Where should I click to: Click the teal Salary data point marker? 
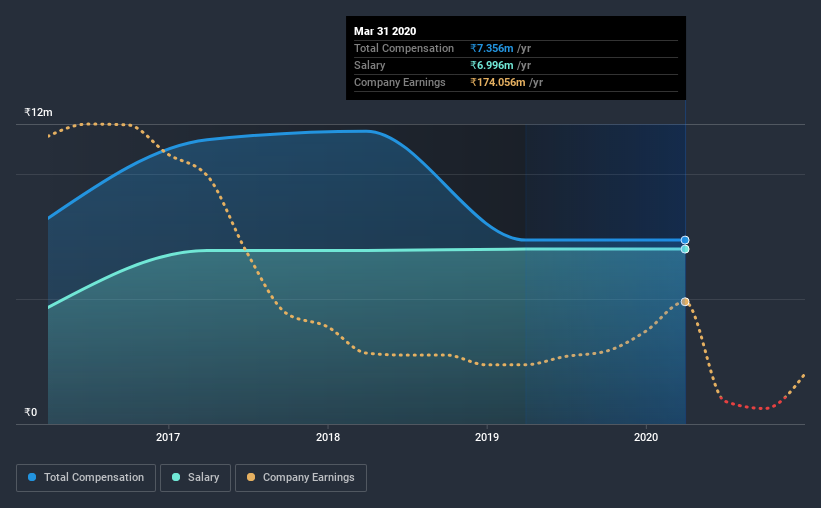click(x=685, y=249)
